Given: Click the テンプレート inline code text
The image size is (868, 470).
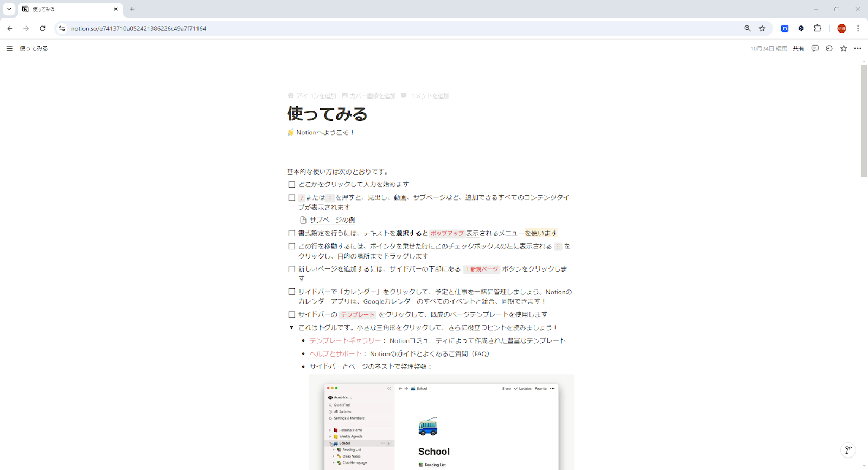Looking at the screenshot, I should coord(358,315).
